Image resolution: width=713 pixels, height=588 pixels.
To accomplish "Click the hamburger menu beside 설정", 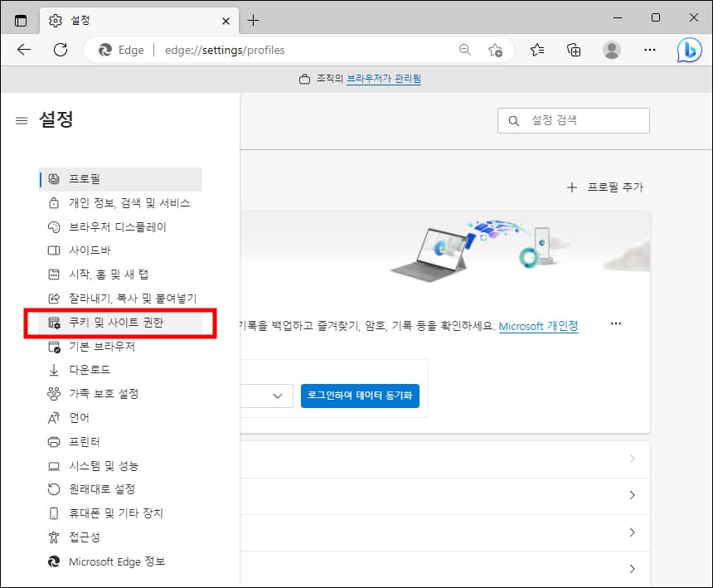I will [x=21, y=119].
